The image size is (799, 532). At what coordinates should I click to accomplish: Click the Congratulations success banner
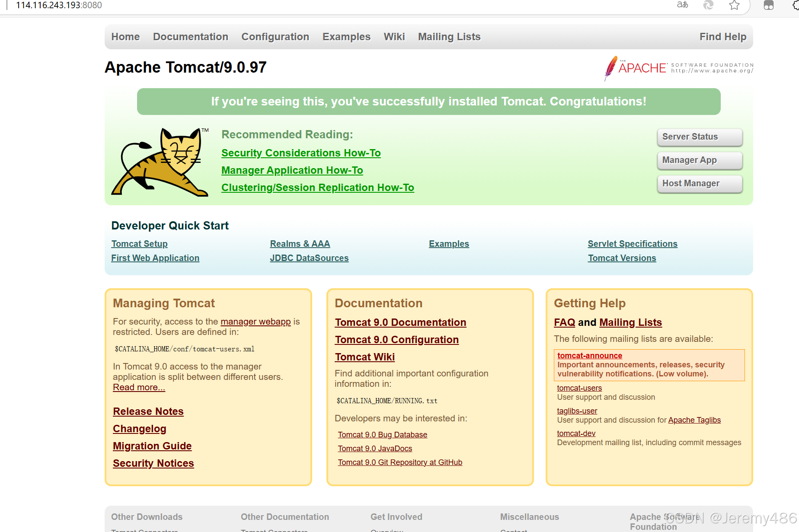pos(428,102)
